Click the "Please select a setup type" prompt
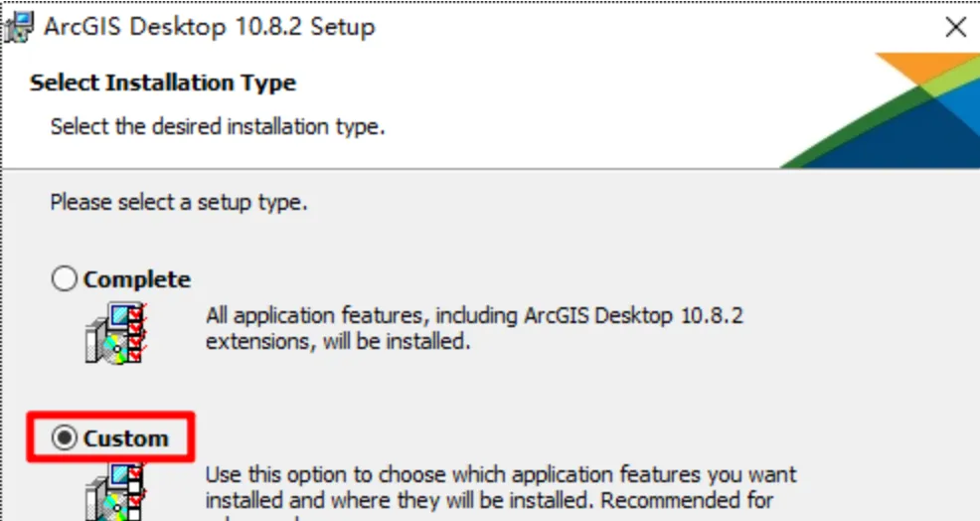 [x=179, y=203]
